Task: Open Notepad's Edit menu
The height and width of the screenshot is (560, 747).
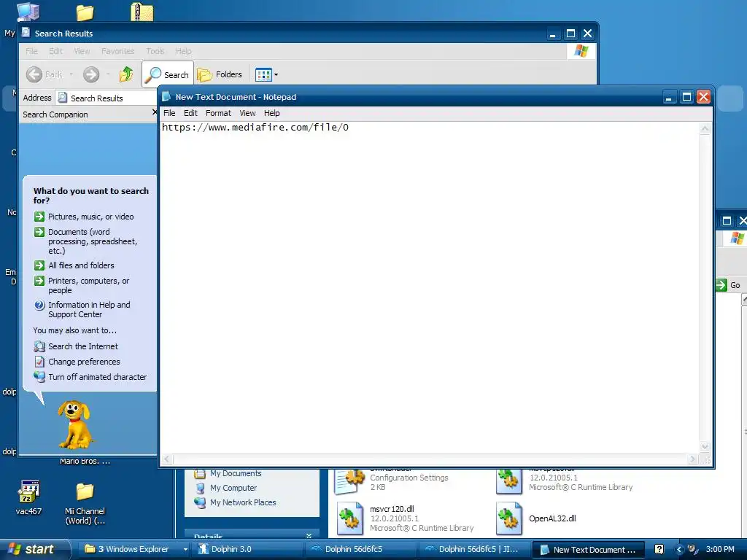Action: point(190,113)
